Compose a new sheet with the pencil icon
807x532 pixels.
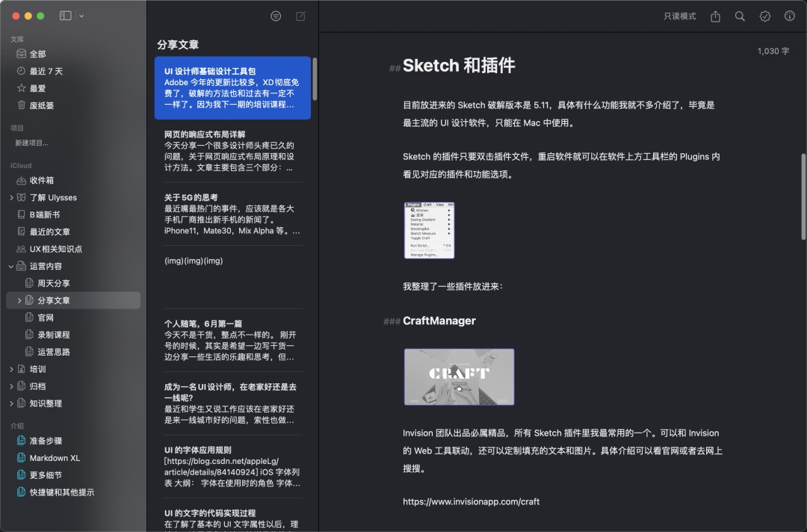pyautogui.click(x=300, y=15)
